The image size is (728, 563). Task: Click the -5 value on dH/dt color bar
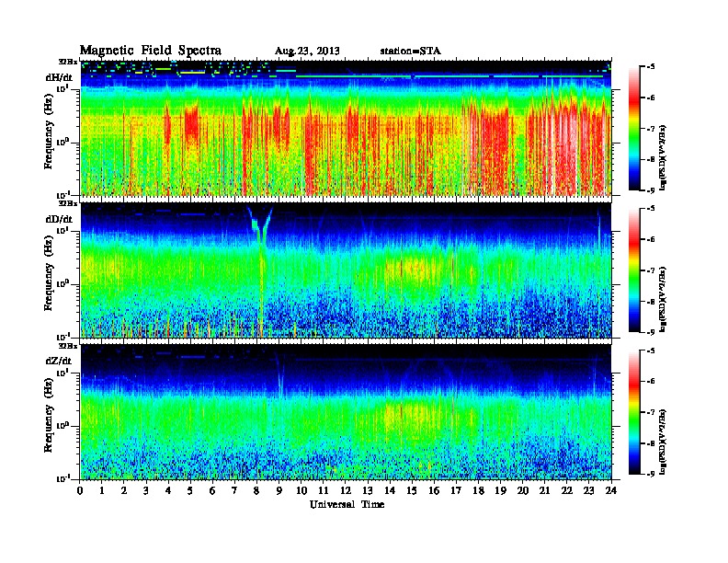[x=649, y=66]
